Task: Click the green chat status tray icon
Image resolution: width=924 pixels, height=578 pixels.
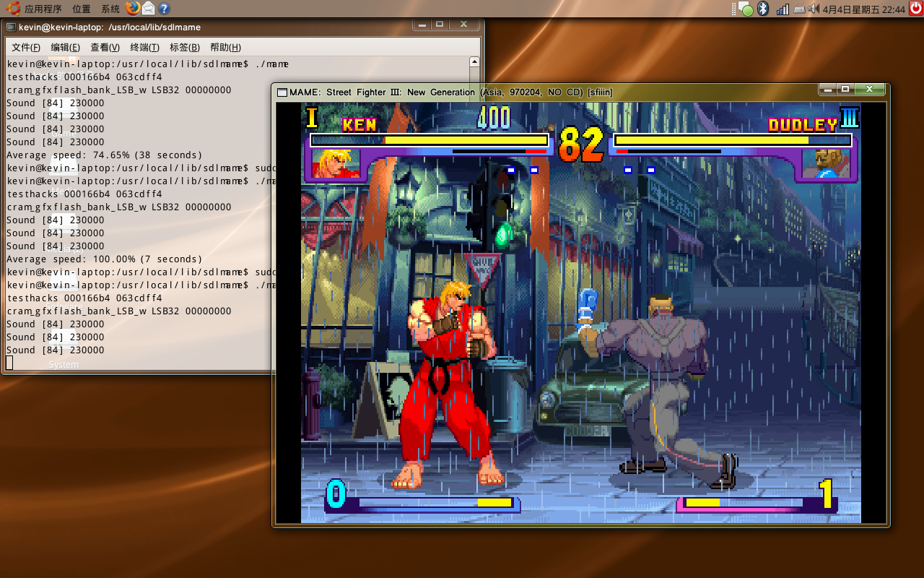Action: tap(746, 9)
